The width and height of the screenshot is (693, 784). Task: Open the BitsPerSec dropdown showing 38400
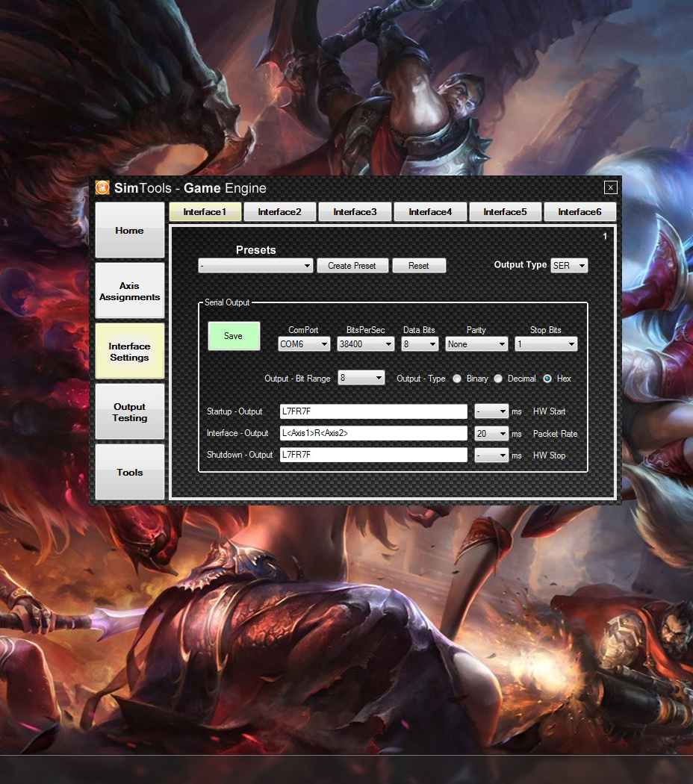[365, 344]
